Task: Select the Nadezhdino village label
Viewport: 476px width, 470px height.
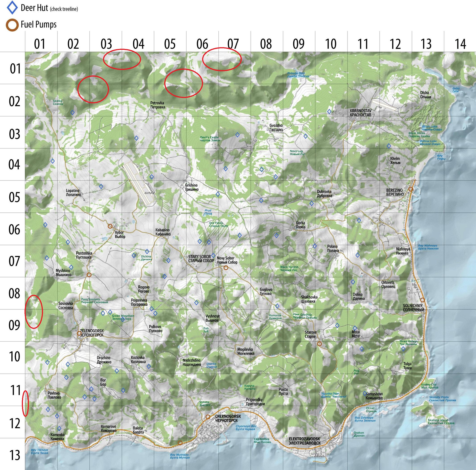Action: click(192, 362)
